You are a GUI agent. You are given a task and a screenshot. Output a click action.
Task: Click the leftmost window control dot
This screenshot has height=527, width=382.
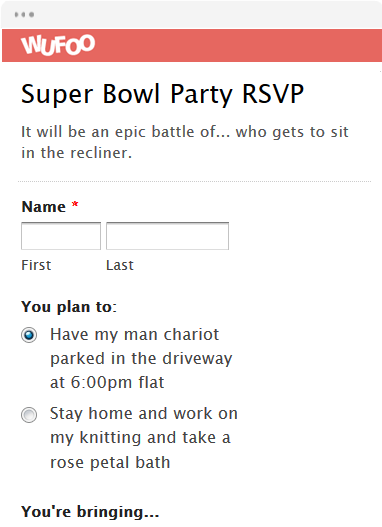16,14
